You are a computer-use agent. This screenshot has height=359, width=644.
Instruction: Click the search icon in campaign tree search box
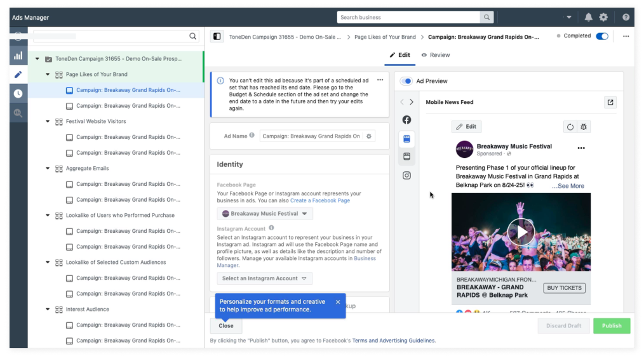coord(192,36)
